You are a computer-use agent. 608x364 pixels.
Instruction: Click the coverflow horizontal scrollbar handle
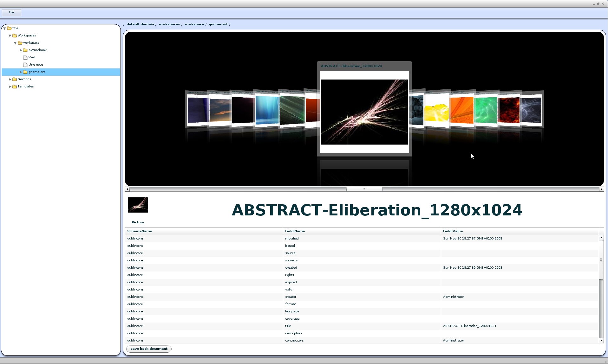[364, 189]
